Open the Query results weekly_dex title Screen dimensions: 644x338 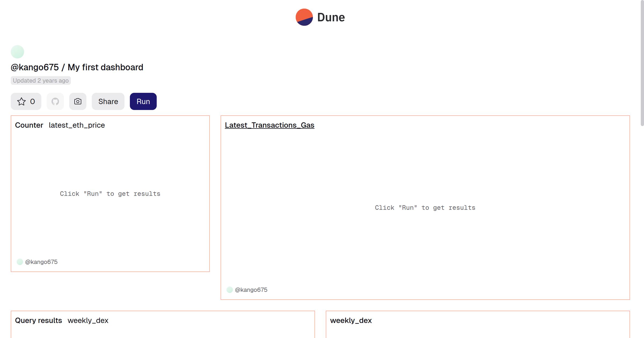[61, 320]
